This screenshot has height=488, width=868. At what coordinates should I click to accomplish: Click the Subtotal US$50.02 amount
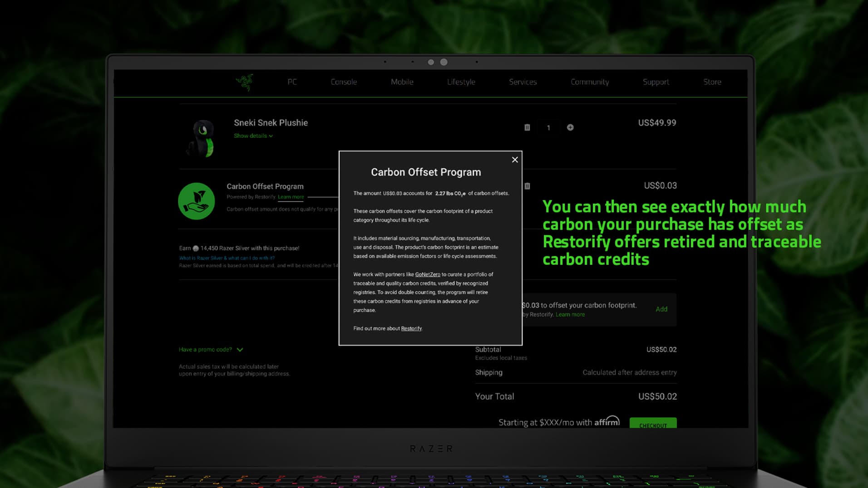click(x=661, y=349)
